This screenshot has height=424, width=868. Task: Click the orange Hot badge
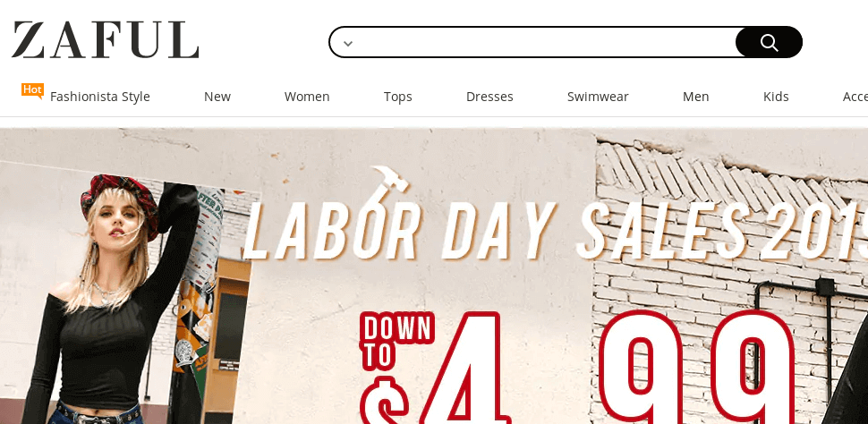click(32, 90)
